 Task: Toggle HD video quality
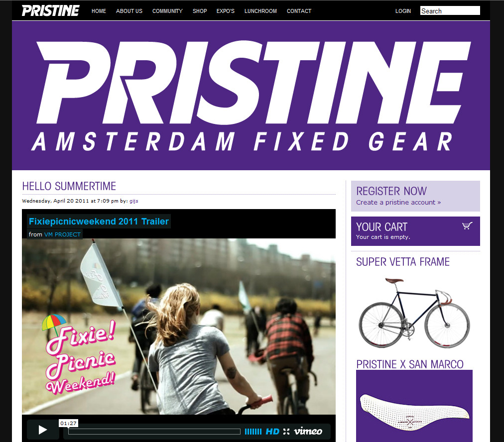pyautogui.click(x=272, y=432)
